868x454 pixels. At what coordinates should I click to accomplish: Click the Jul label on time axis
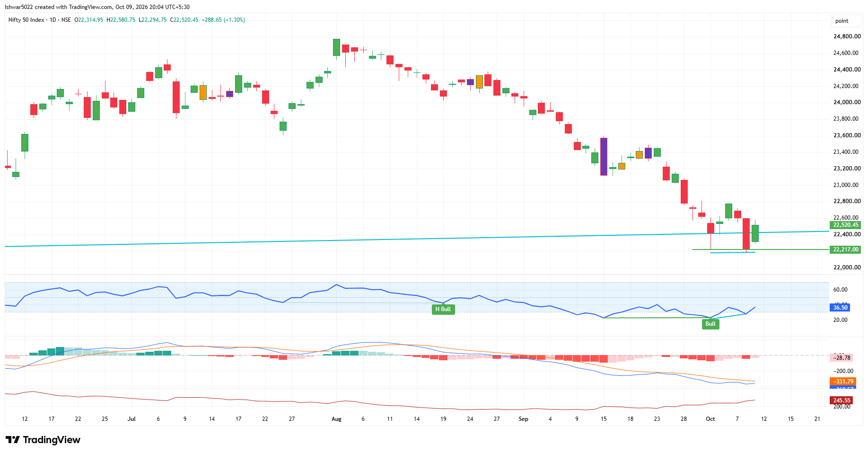point(132,419)
